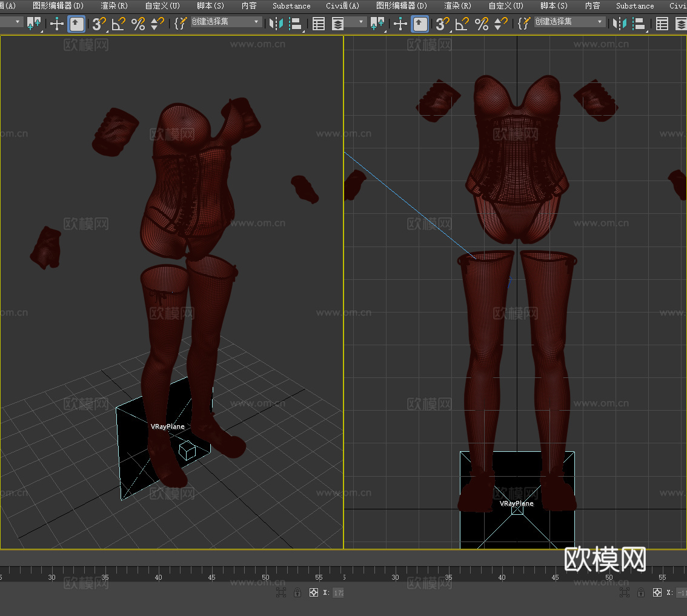Viewport: 687px width, 616px height.
Task: Toggle Keyboard Shortcut Override in right window
Action: pos(420,24)
